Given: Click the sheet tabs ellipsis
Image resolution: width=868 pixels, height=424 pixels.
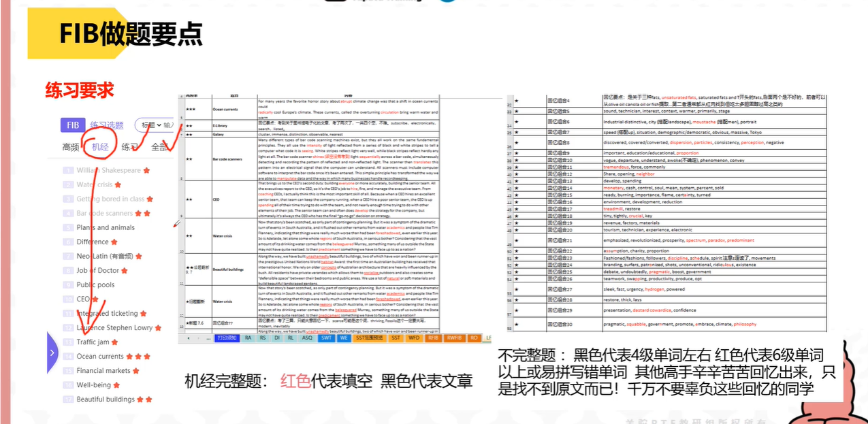Looking at the screenshot, I should click(208, 338).
